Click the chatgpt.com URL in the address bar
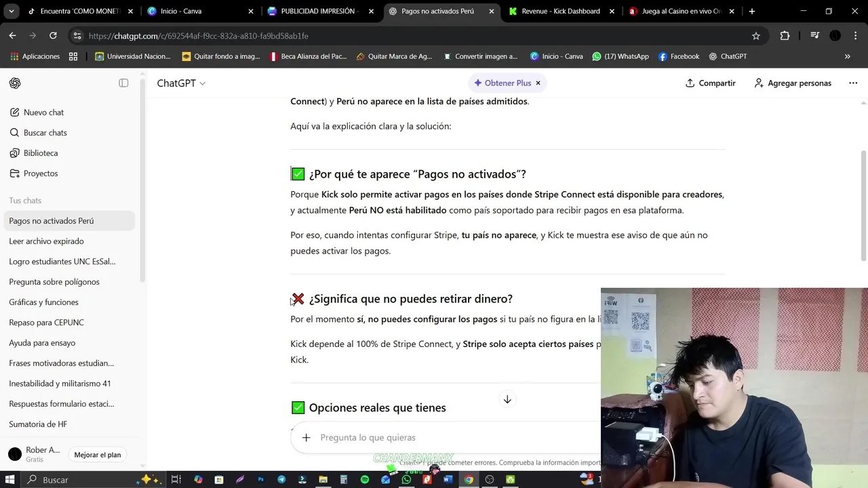868x488 pixels. 198,36
